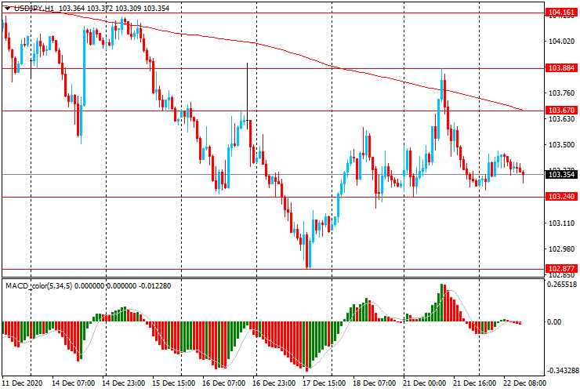The height and width of the screenshot is (392, 580).
Task: Click the triangle icon beside USDJPY,H1
Action: click(x=7, y=7)
